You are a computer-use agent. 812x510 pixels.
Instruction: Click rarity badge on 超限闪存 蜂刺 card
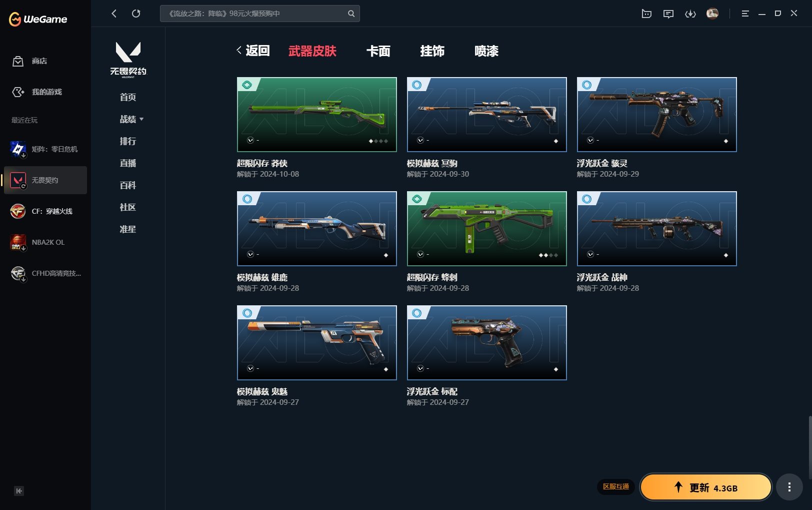click(x=416, y=199)
